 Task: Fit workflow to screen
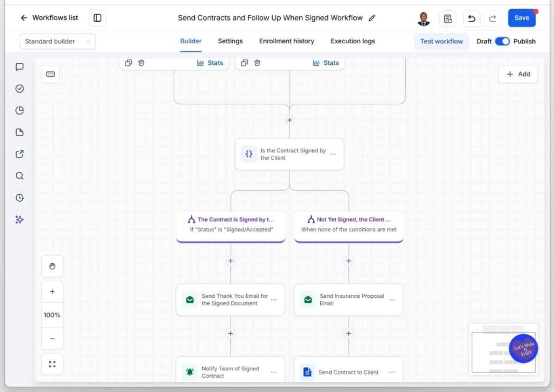[52, 364]
